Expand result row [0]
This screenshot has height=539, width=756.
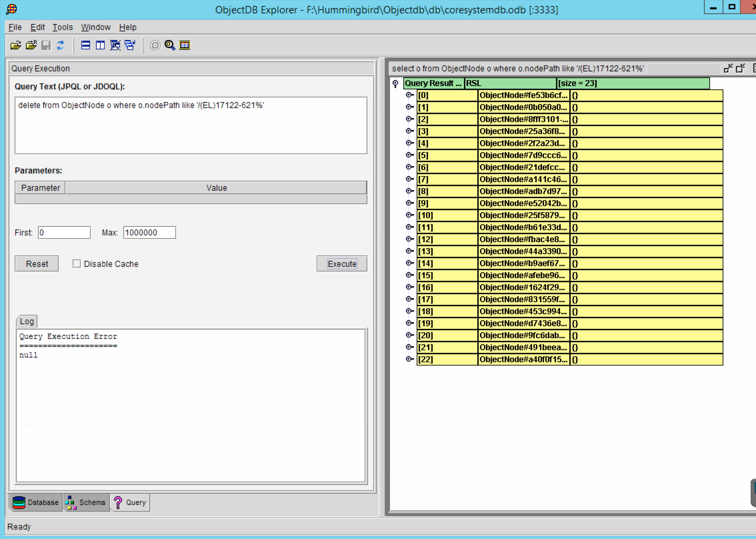(410, 95)
